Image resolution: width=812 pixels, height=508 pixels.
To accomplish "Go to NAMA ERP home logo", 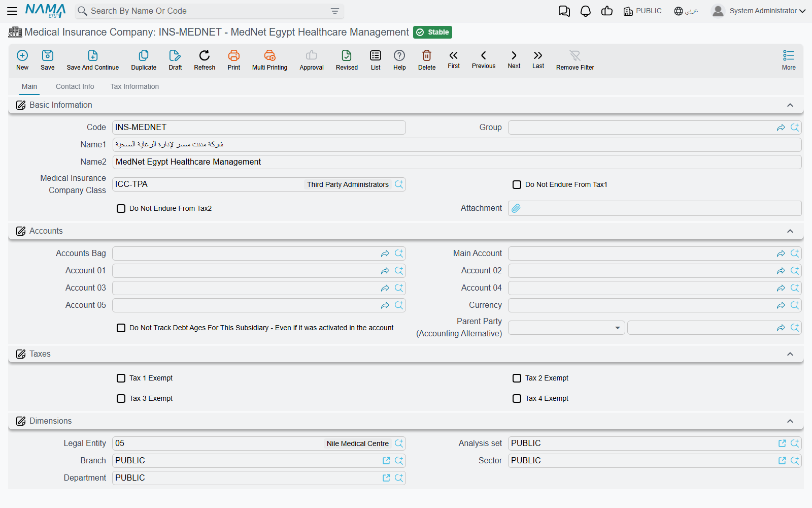I will (x=46, y=11).
